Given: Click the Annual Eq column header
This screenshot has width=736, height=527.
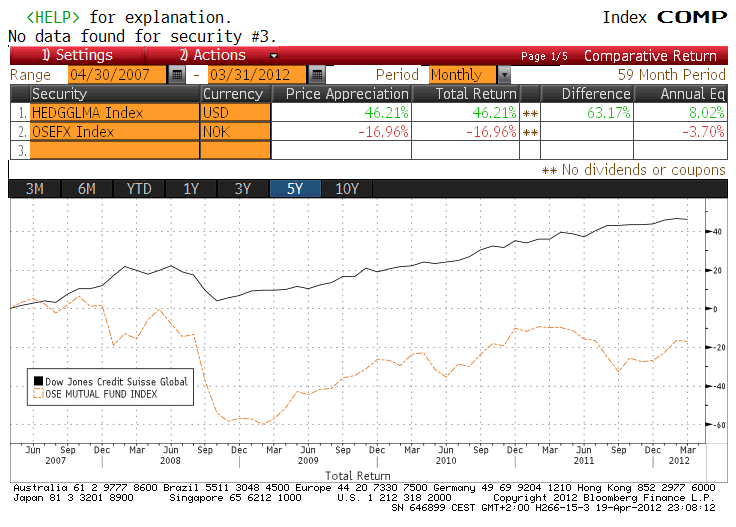Looking at the screenshot, I should (681, 94).
